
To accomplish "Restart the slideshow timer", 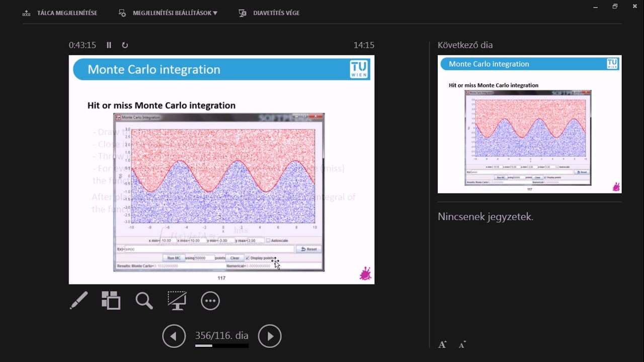I will (125, 45).
